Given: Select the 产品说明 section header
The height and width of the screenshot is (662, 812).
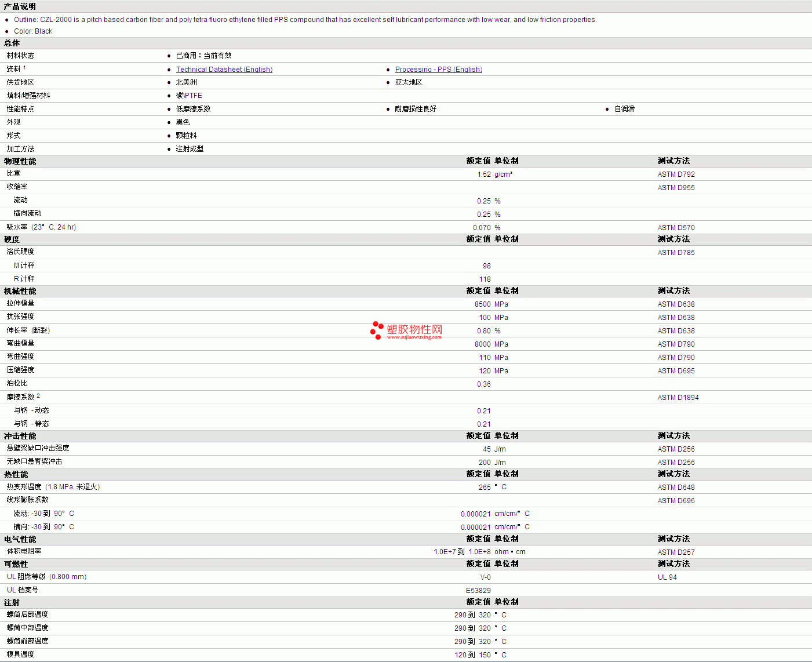Looking at the screenshot, I should 20,6.
